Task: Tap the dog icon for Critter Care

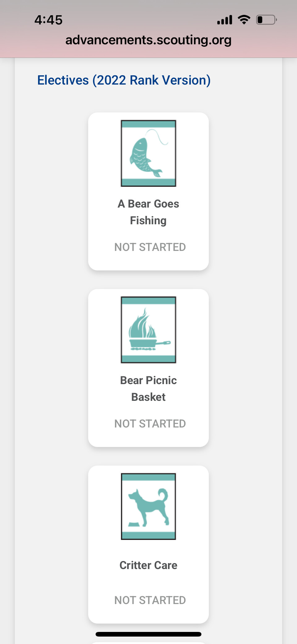Action: 148,506
